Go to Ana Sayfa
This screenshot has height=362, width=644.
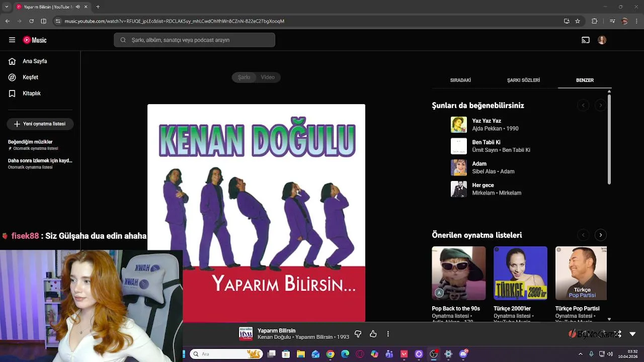point(35,61)
